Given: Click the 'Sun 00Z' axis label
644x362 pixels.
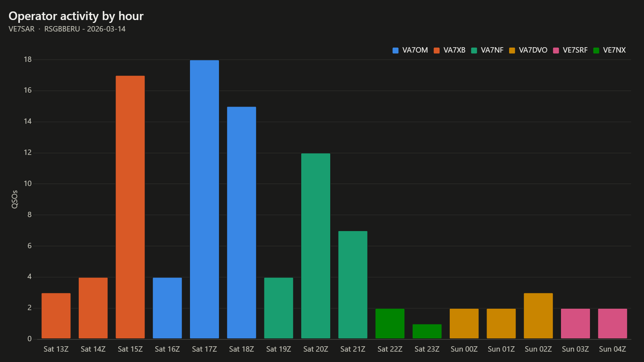Looking at the screenshot, I should 464,349.
